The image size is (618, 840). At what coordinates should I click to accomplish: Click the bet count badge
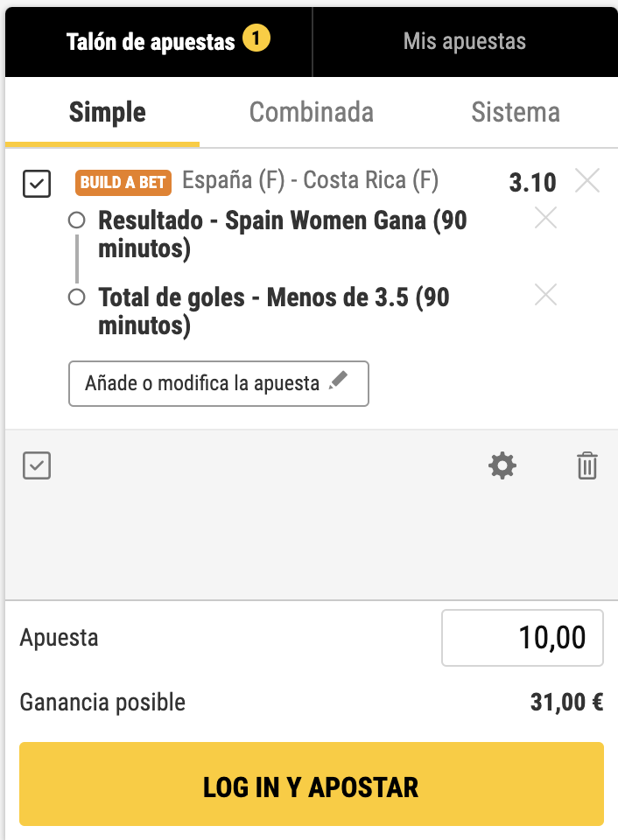tap(256, 39)
